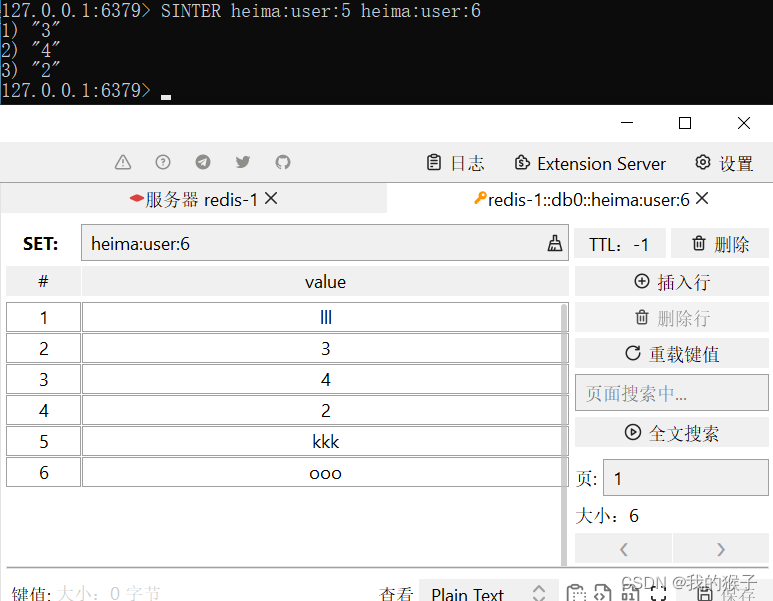This screenshot has width=773, height=601.
Task: Open 设置 settings
Action: (724, 163)
